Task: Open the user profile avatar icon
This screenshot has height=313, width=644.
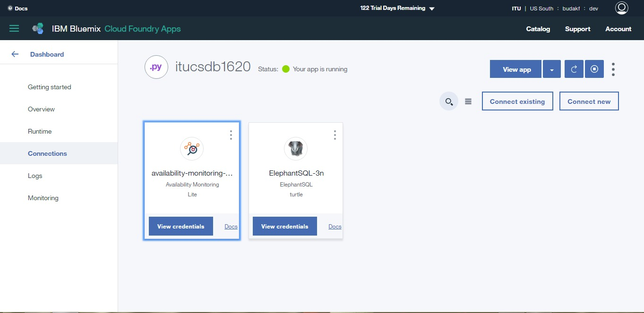Action: [621, 8]
